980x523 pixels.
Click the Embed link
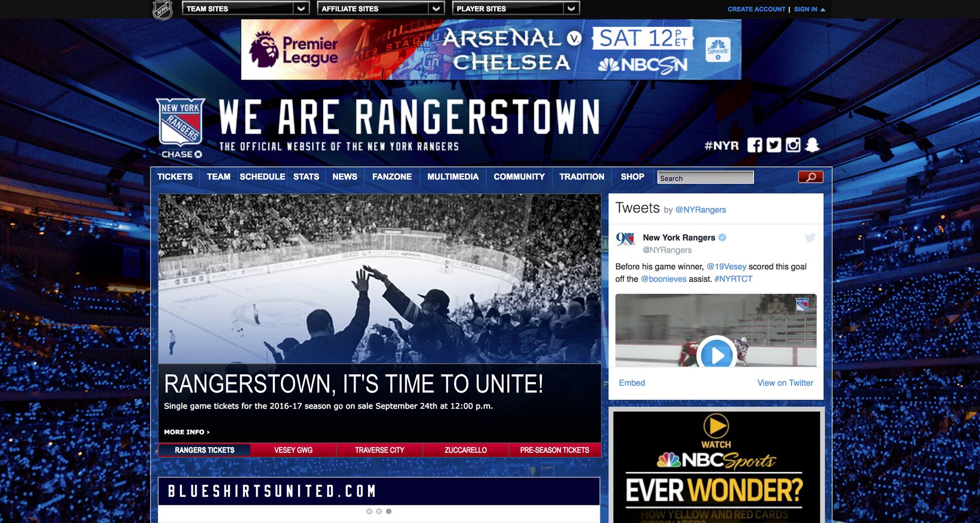[x=632, y=382]
